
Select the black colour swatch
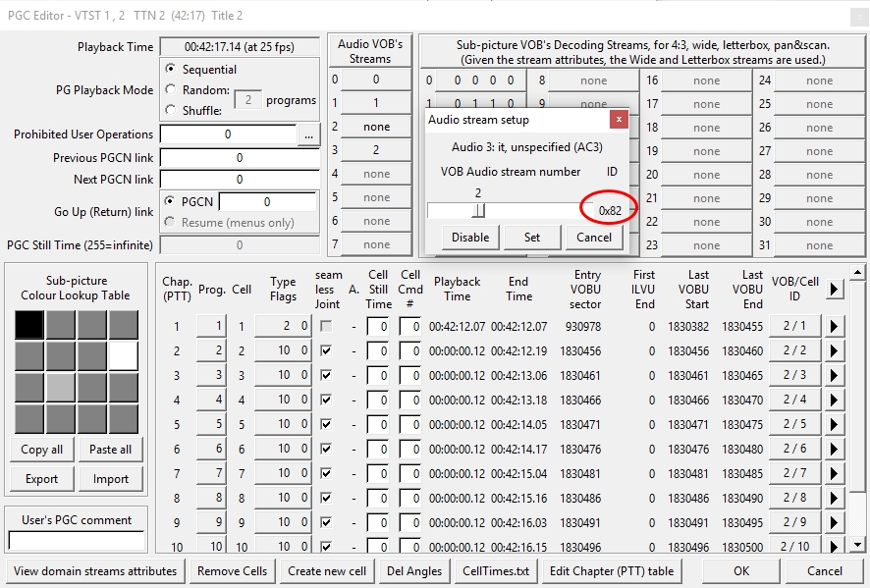[28, 325]
